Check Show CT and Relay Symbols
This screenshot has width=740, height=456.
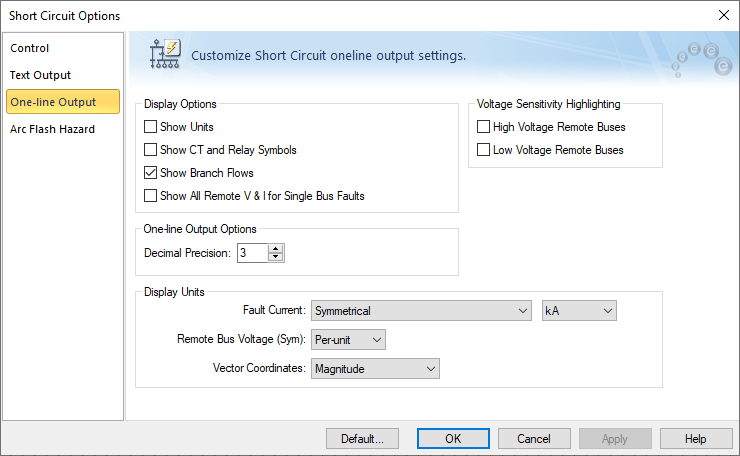coord(151,150)
